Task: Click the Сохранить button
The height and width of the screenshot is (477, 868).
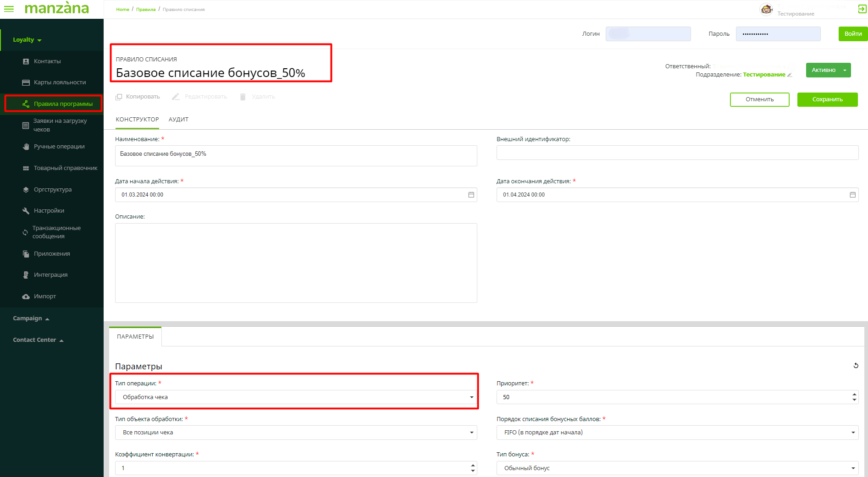Action: pyautogui.click(x=827, y=99)
